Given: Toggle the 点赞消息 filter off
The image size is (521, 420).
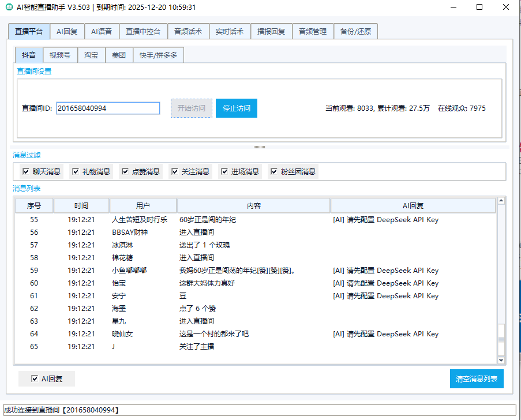Looking at the screenshot, I should (x=125, y=171).
